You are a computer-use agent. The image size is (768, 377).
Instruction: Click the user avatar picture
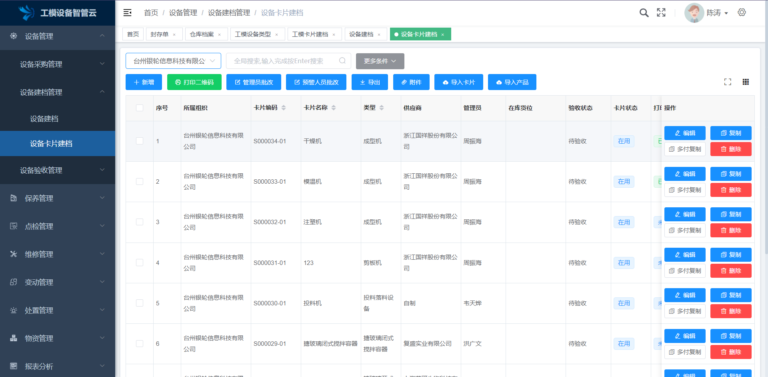[694, 13]
